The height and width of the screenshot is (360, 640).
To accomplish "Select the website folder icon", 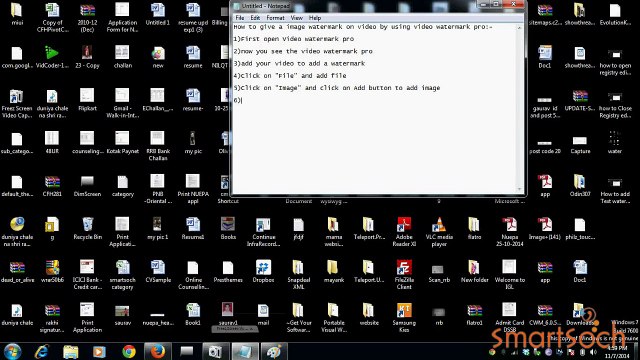I will pos(369,315).
